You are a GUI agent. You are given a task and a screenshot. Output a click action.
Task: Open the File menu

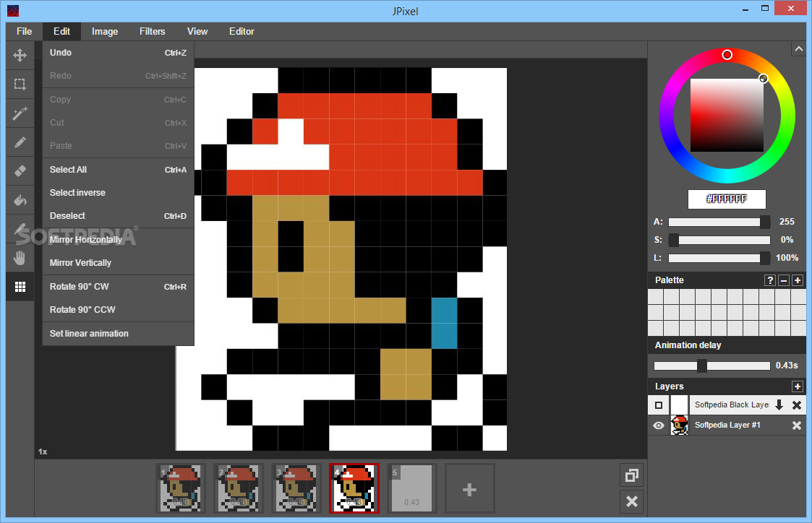pos(25,32)
